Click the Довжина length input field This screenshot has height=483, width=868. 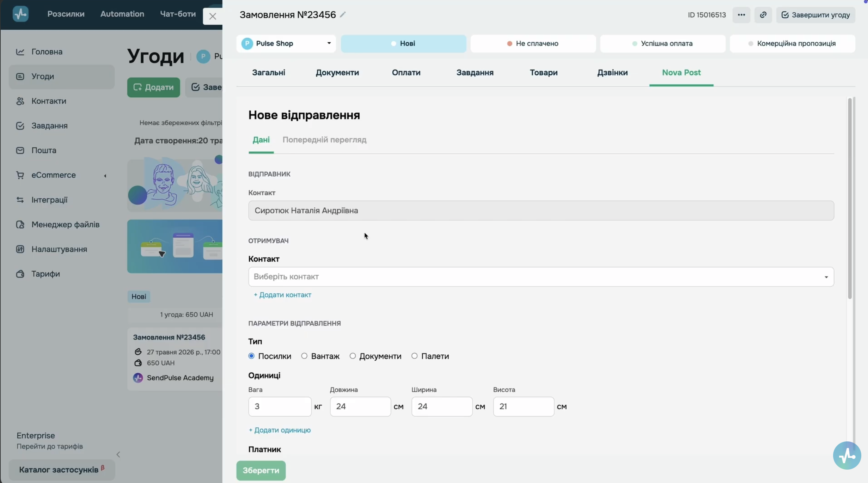click(360, 406)
